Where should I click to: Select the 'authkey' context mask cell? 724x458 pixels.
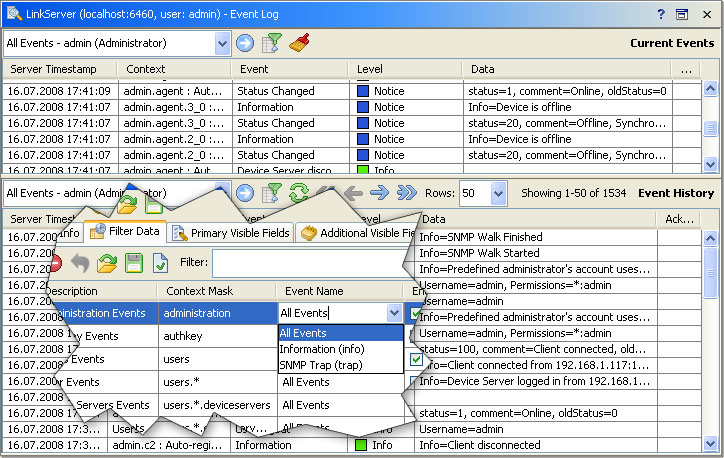point(217,336)
